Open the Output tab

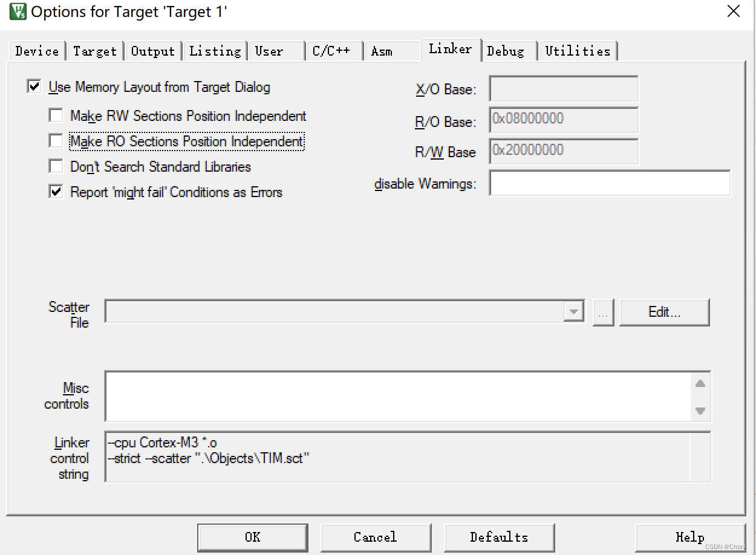(153, 51)
